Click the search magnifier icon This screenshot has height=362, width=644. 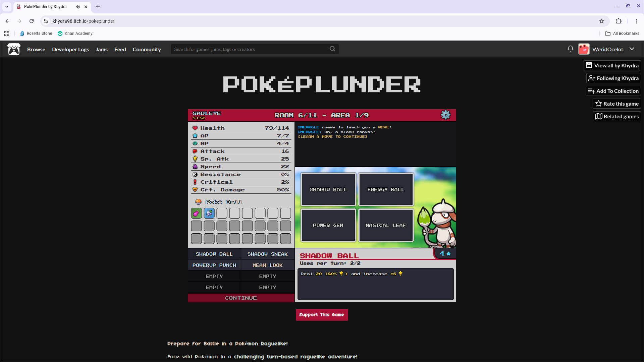[332, 49]
